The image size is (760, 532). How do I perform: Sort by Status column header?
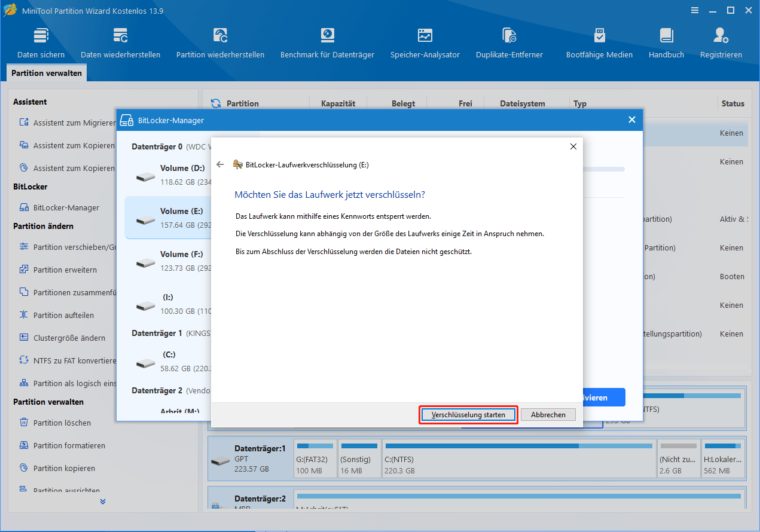[732, 103]
